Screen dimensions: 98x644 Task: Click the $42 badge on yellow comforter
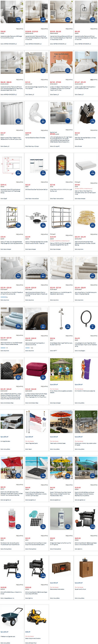click(93, 225)
